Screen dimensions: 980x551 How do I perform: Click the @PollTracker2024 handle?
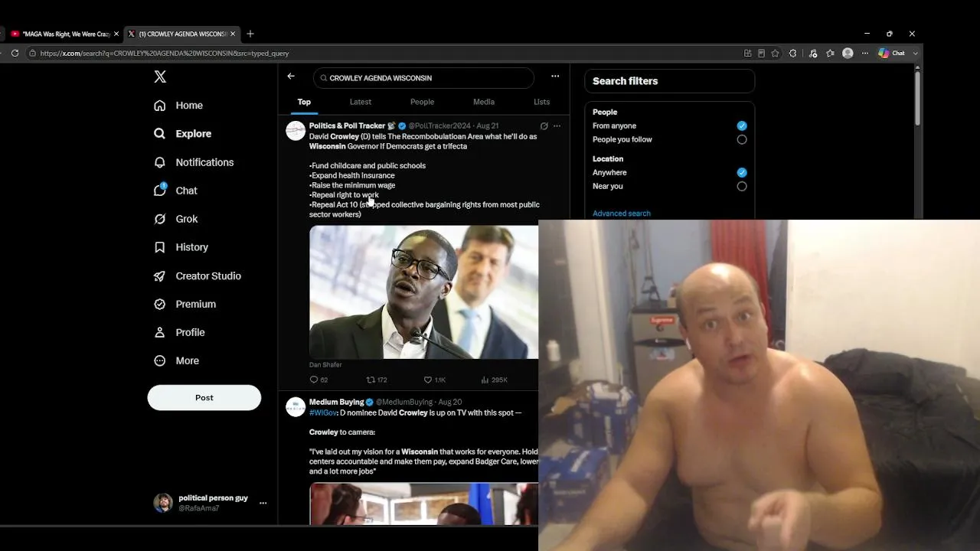point(439,126)
